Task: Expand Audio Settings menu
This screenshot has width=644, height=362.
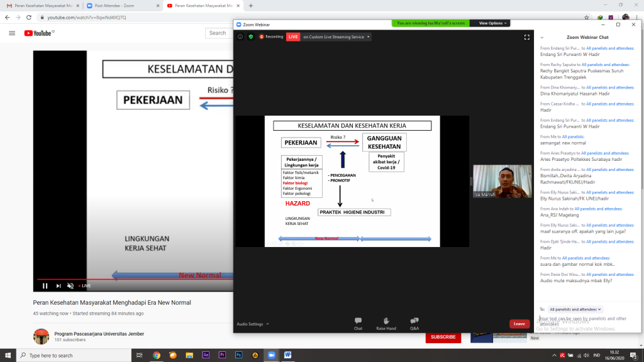Action: 253,324
